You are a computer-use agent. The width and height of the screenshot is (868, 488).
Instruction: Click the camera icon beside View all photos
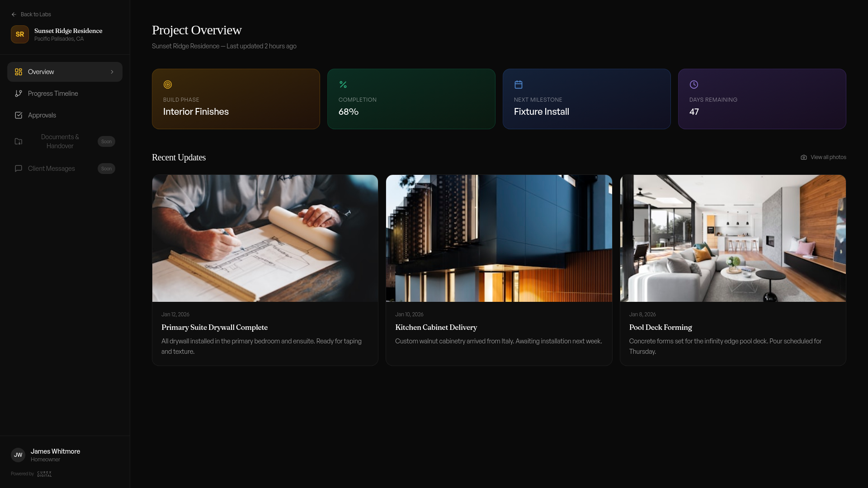pyautogui.click(x=804, y=157)
